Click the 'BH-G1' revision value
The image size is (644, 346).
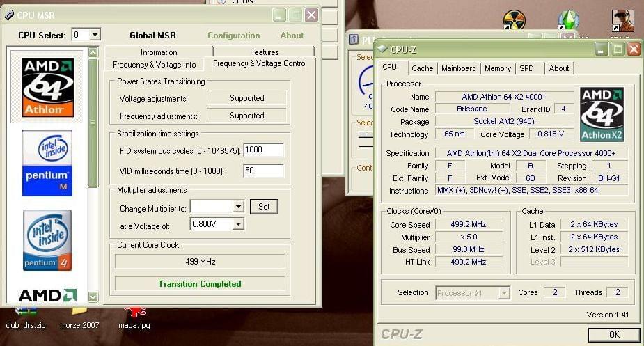point(609,178)
